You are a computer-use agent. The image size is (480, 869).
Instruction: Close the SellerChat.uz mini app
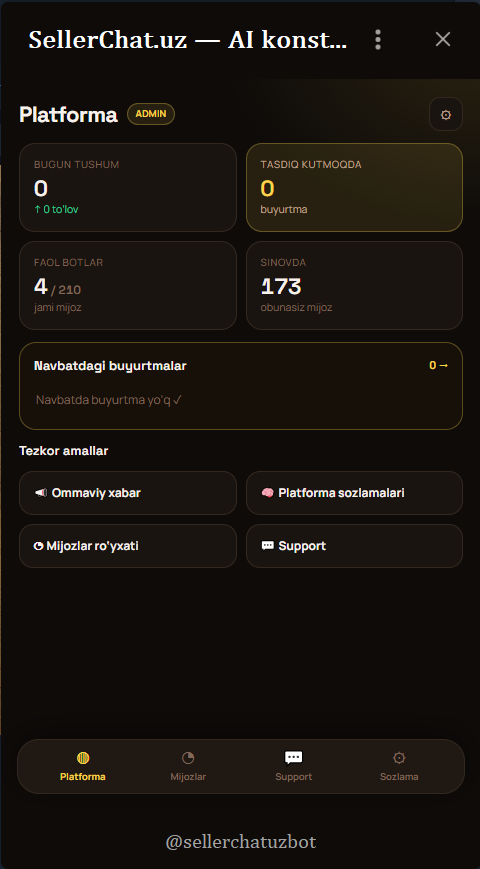[443, 39]
